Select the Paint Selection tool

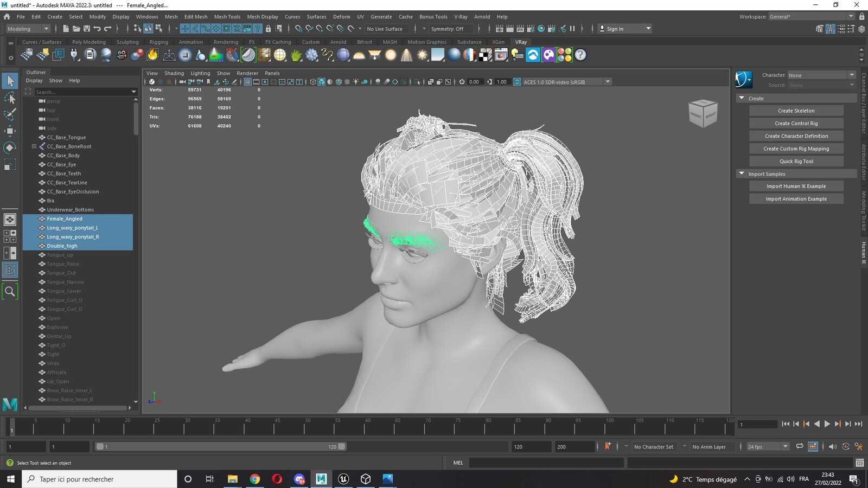coord(10,114)
